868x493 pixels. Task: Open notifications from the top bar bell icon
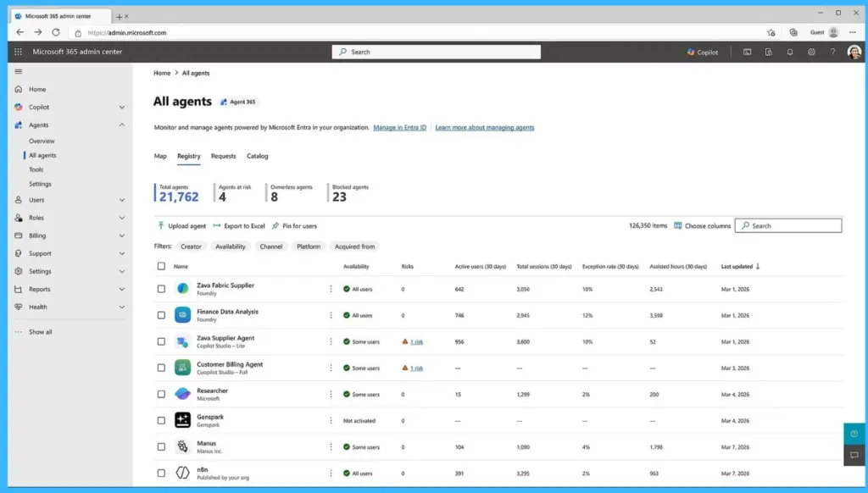click(790, 52)
